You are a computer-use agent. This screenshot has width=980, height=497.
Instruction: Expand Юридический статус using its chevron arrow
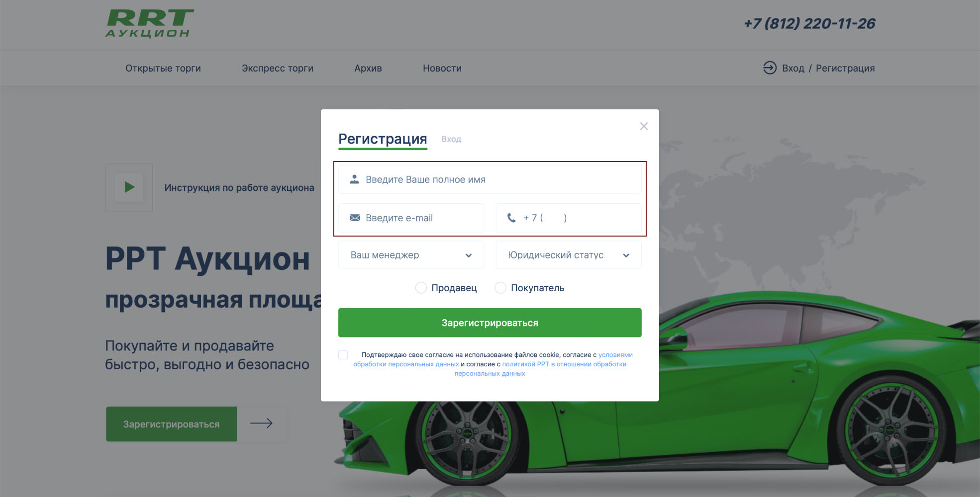coord(626,255)
